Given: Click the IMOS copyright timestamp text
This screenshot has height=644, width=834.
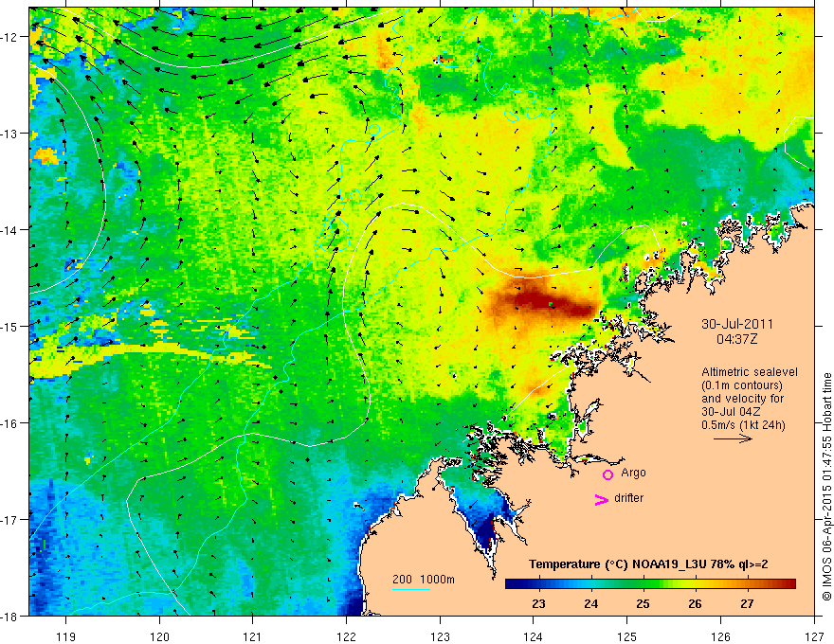Looking at the screenshot, I should point(826,487).
